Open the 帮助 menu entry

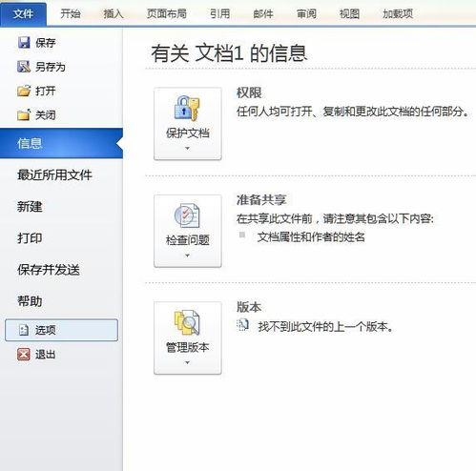tap(30, 301)
